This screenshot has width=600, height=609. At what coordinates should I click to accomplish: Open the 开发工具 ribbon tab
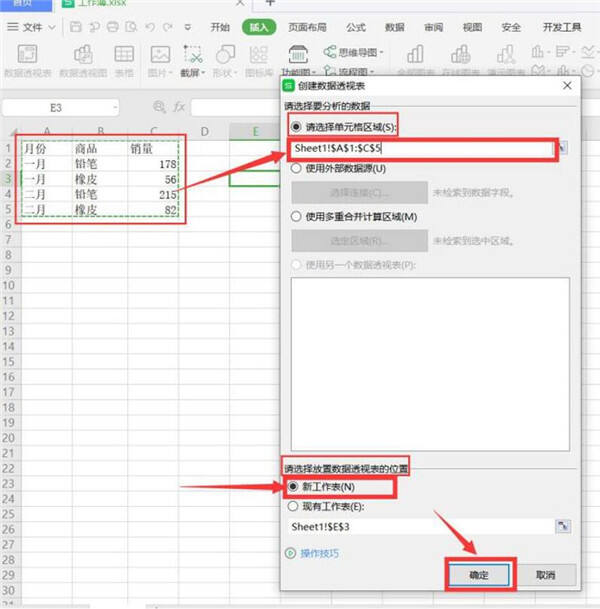[x=562, y=27]
